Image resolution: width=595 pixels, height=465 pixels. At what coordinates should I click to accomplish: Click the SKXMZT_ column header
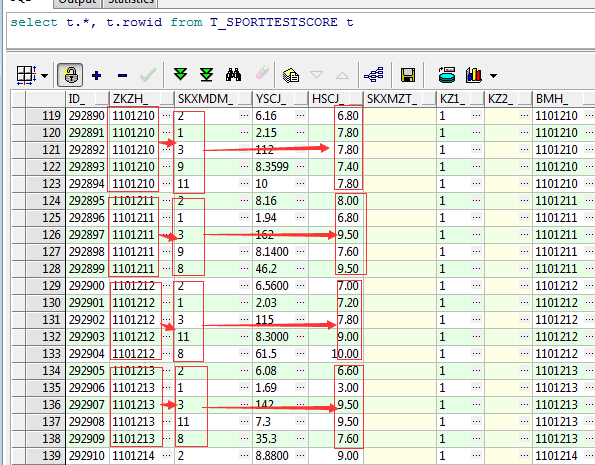[x=400, y=99]
